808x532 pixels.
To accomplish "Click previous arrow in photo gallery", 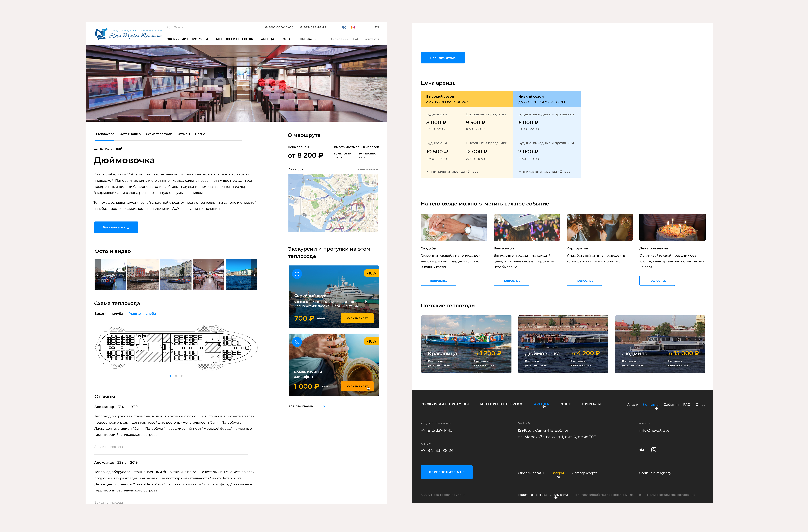I will coord(97,275).
